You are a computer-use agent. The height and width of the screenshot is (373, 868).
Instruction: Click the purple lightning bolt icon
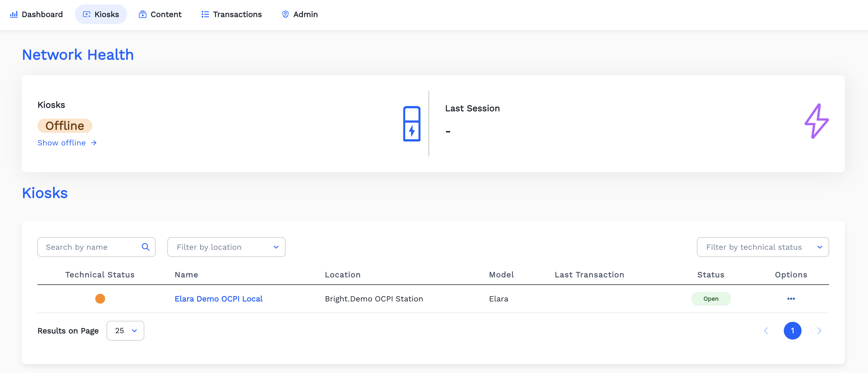[x=816, y=121]
